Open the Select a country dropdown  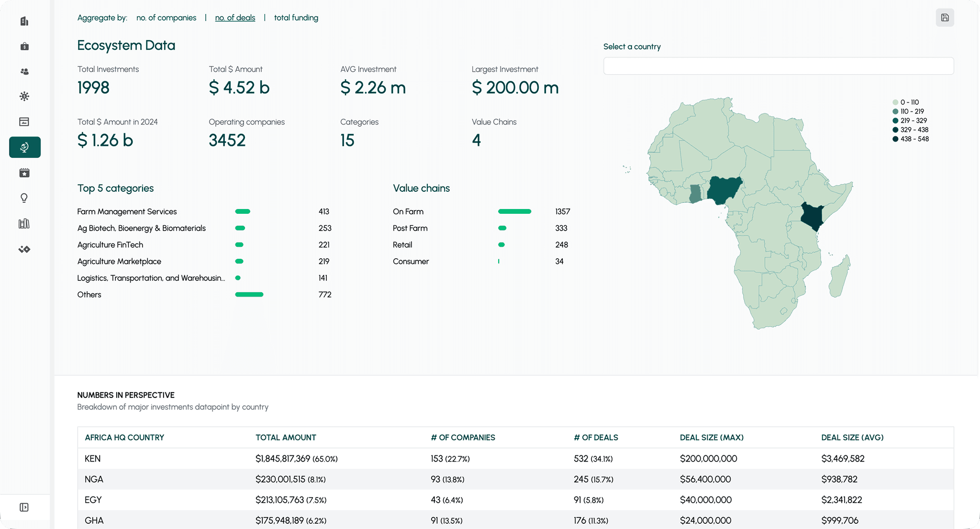pos(778,66)
